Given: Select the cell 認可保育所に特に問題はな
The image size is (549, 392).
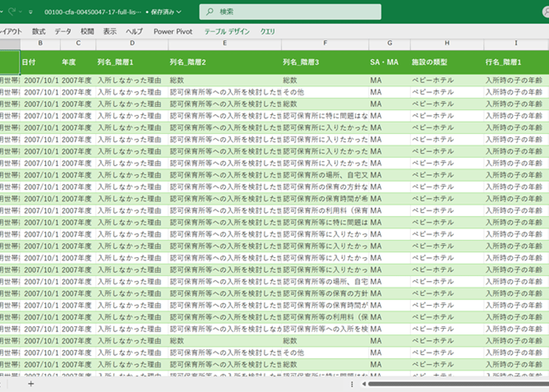Looking at the screenshot, I should pyautogui.click(x=325, y=116).
